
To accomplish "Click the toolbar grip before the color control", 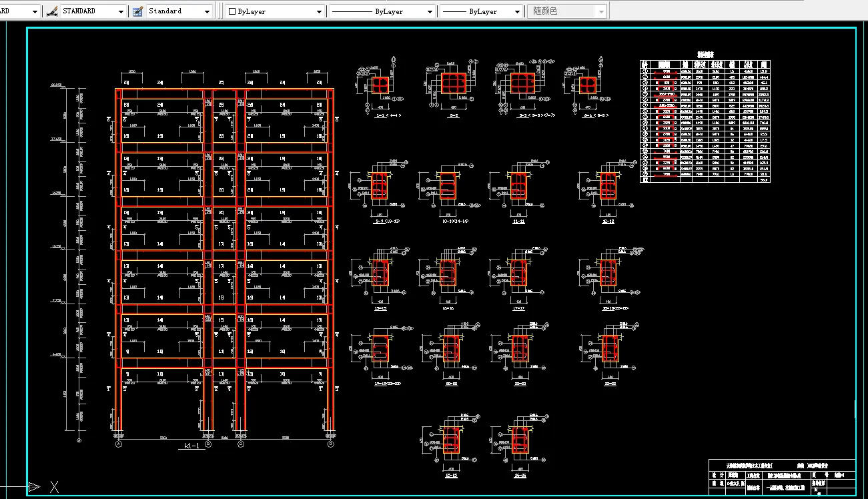I will point(222,11).
